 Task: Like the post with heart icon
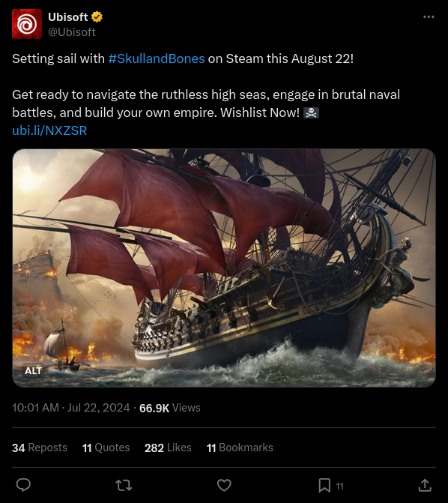click(224, 485)
